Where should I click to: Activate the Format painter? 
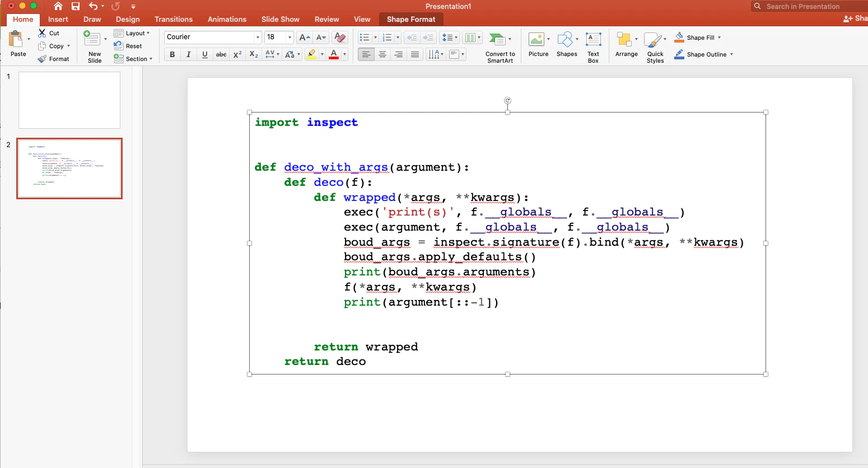(54, 59)
